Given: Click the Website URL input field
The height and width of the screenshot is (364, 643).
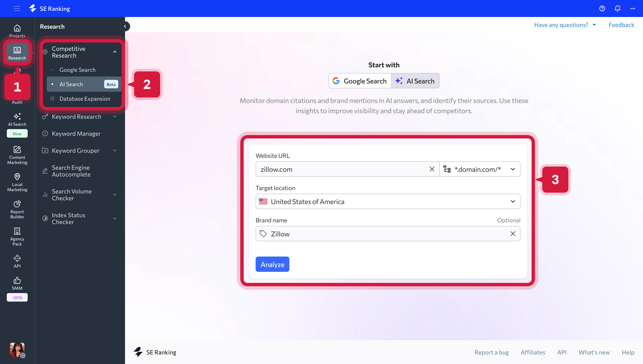Looking at the screenshot, I should (x=347, y=169).
